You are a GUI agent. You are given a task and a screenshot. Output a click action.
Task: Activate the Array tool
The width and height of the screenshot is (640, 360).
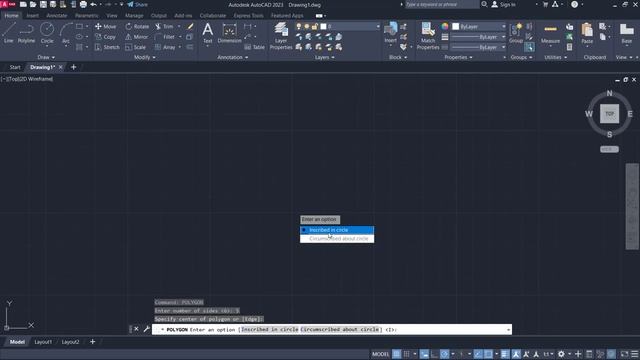pos(165,47)
